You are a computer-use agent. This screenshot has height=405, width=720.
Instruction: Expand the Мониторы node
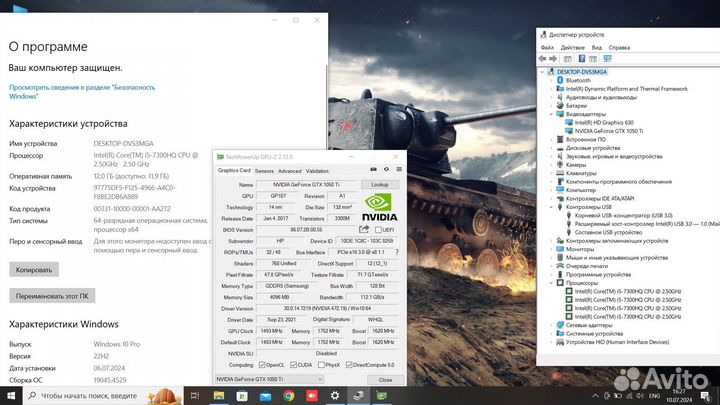[x=551, y=249]
